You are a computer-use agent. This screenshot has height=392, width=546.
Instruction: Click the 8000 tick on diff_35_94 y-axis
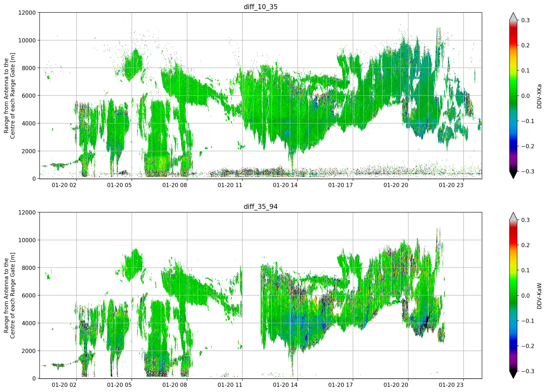click(x=29, y=268)
